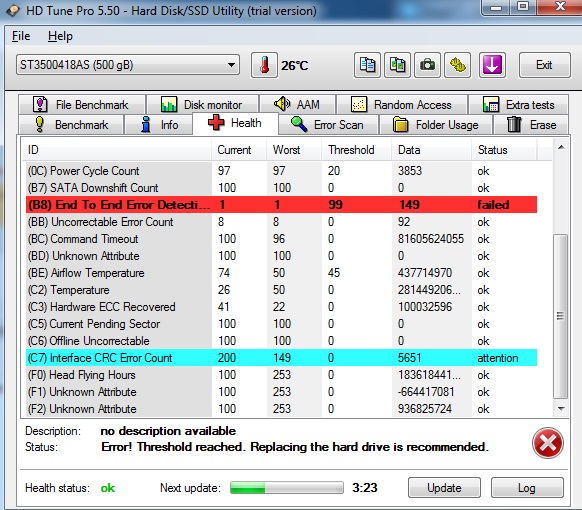Image resolution: width=582 pixels, height=510 pixels.
Task: Click the Update button
Action: click(444, 487)
